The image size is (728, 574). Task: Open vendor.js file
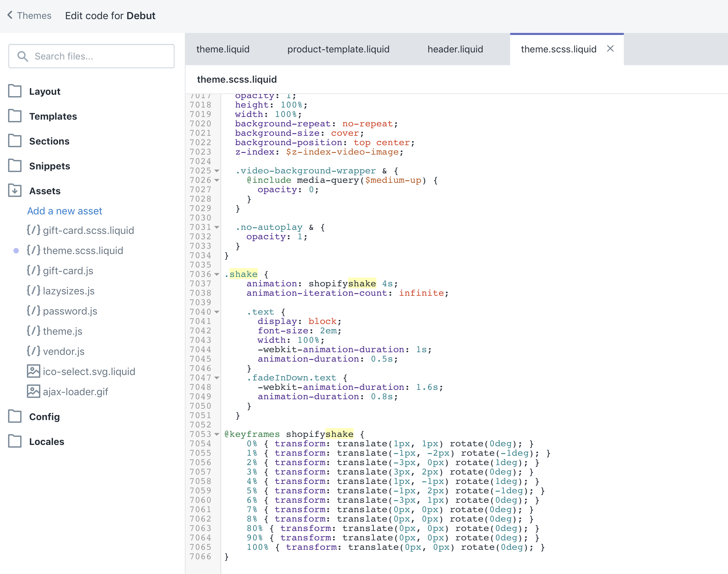click(64, 352)
